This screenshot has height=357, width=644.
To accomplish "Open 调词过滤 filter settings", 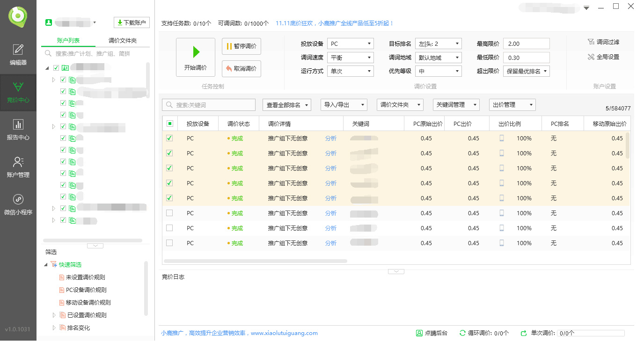I will pyautogui.click(x=603, y=42).
